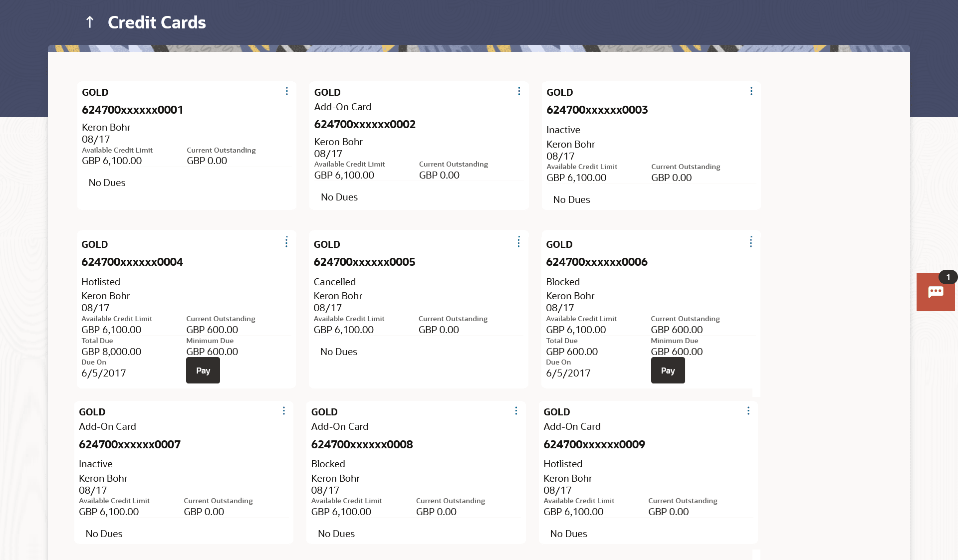
Task: Open more options for card ending 0003
Action: click(751, 91)
